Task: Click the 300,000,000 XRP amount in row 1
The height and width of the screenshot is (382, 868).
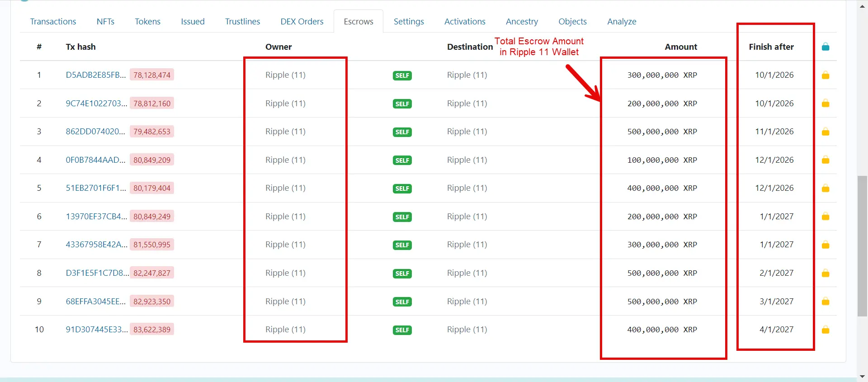Action: click(662, 75)
